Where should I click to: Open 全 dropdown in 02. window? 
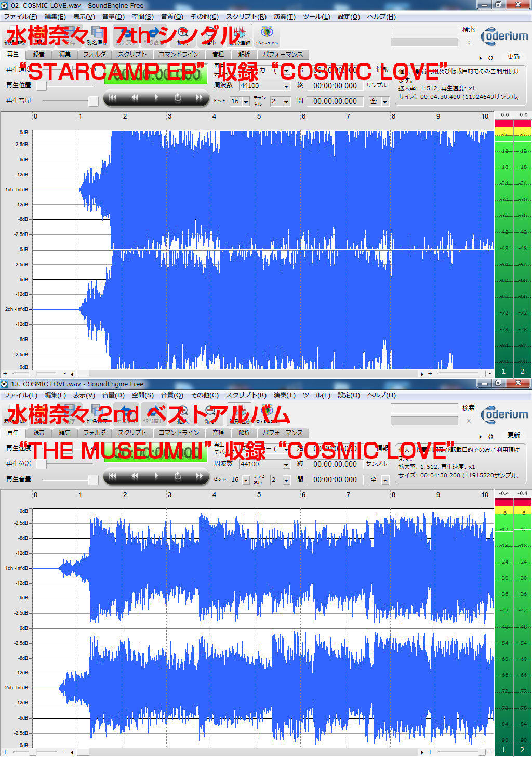tap(385, 101)
